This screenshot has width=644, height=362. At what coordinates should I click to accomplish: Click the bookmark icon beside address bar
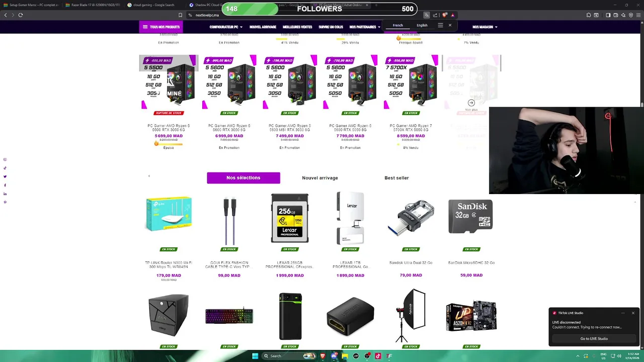(x=180, y=15)
